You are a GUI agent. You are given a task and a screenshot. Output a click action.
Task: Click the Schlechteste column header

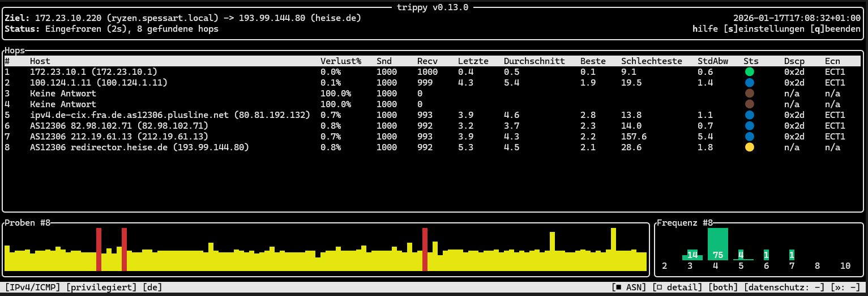(x=652, y=61)
